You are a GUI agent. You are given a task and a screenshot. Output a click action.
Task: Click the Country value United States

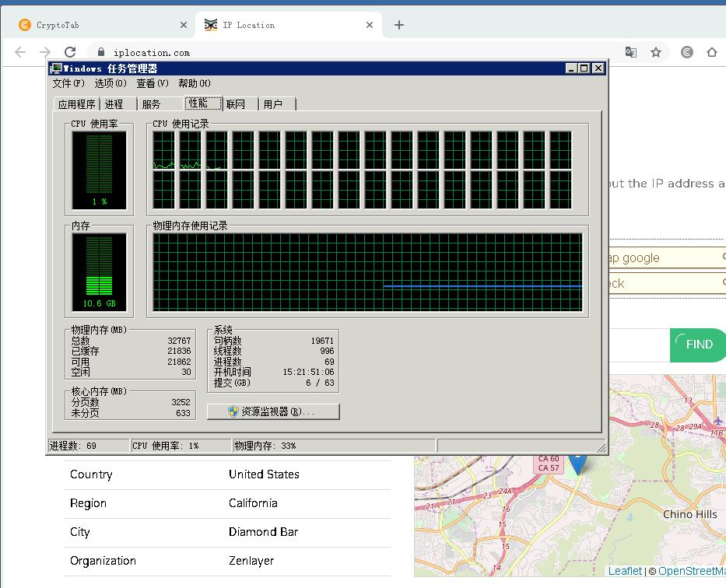coord(264,474)
